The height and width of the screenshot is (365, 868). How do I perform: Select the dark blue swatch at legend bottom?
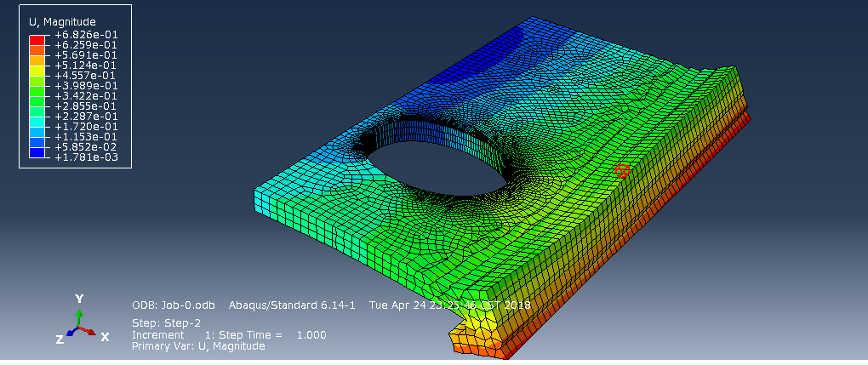[37, 152]
